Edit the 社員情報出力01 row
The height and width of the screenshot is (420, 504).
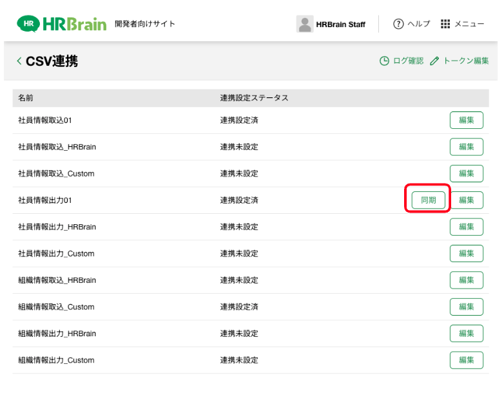pos(466,200)
